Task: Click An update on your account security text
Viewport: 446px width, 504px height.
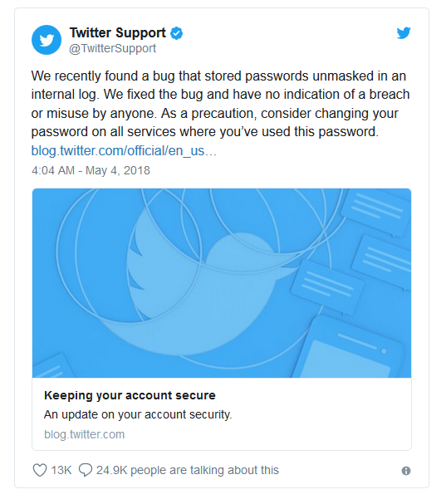Action: pos(138,414)
